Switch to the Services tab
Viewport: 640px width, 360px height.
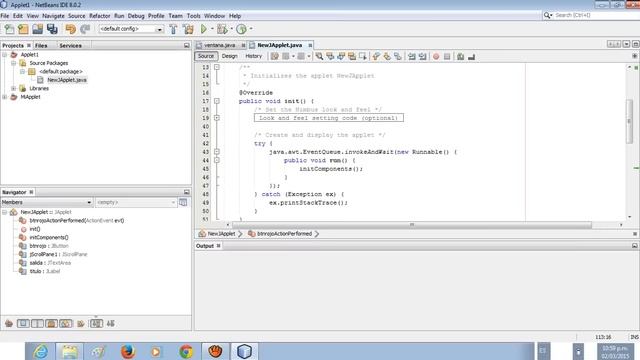point(70,45)
